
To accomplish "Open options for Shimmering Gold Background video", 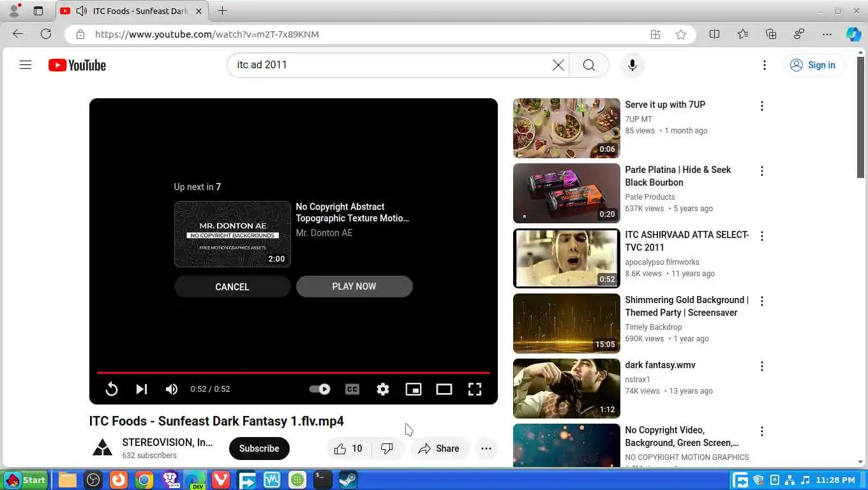I will tap(761, 301).
